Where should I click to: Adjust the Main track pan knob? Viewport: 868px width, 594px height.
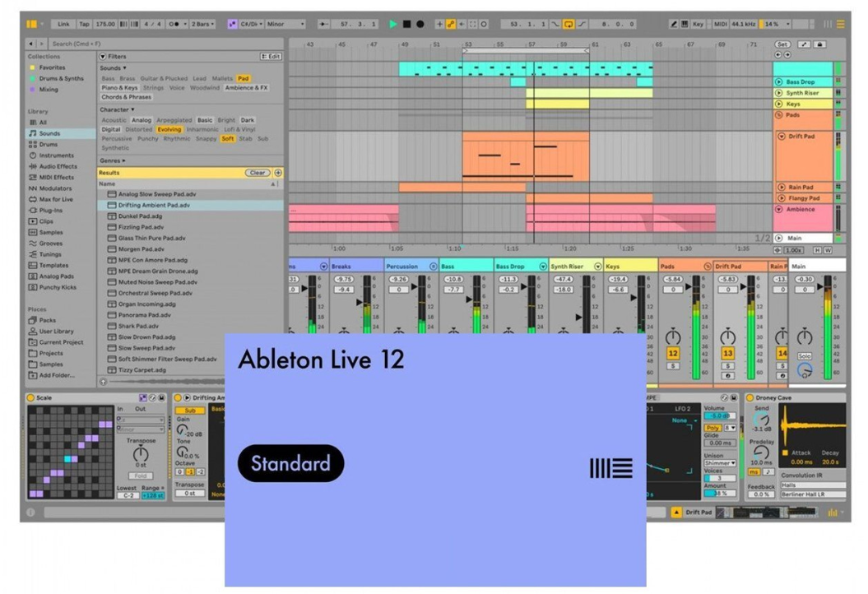[x=805, y=336]
